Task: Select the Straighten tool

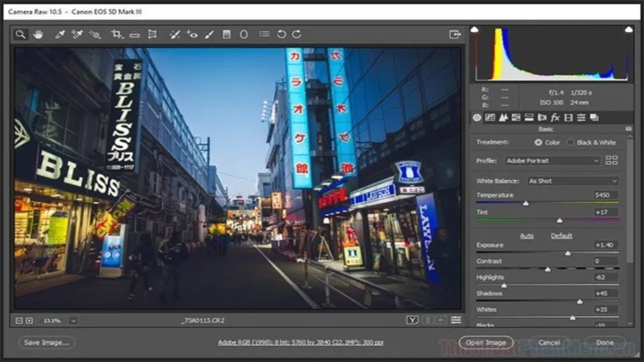Action: pyautogui.click(x=135, y=35)
